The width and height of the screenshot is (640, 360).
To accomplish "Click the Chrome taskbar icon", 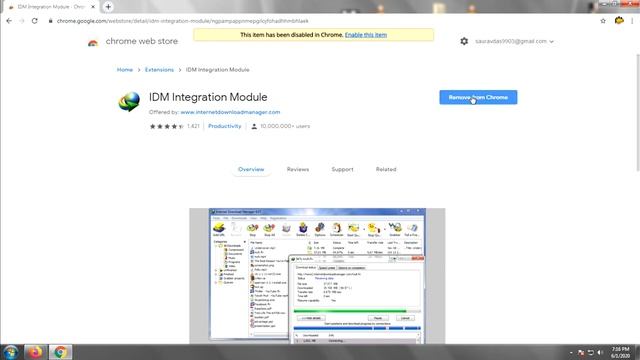I will 60,352.
